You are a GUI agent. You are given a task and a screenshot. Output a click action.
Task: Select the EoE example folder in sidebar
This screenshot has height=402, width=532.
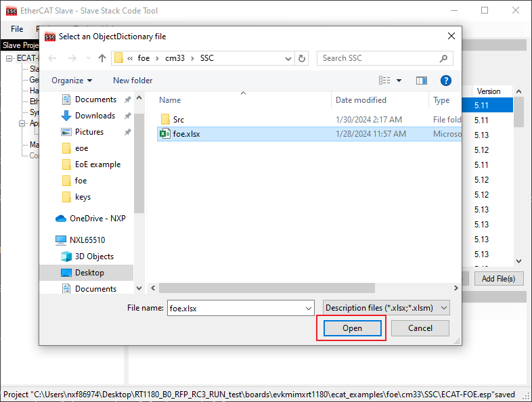[x=97, y=164]
